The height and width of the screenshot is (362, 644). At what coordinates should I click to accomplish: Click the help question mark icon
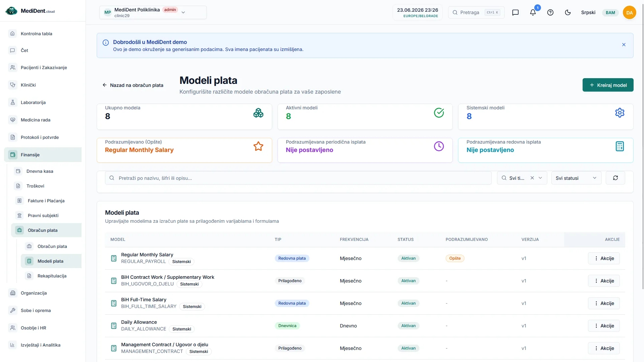pos(550,12)
